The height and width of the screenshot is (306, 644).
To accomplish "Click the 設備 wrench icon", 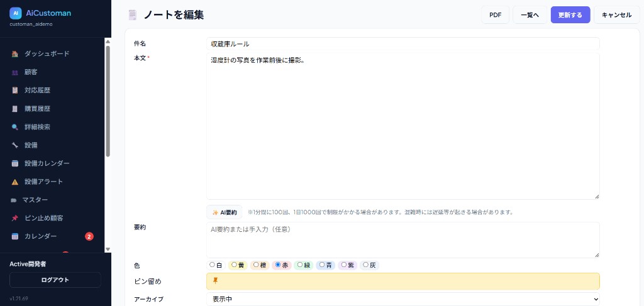I will (x=15, y=145).
